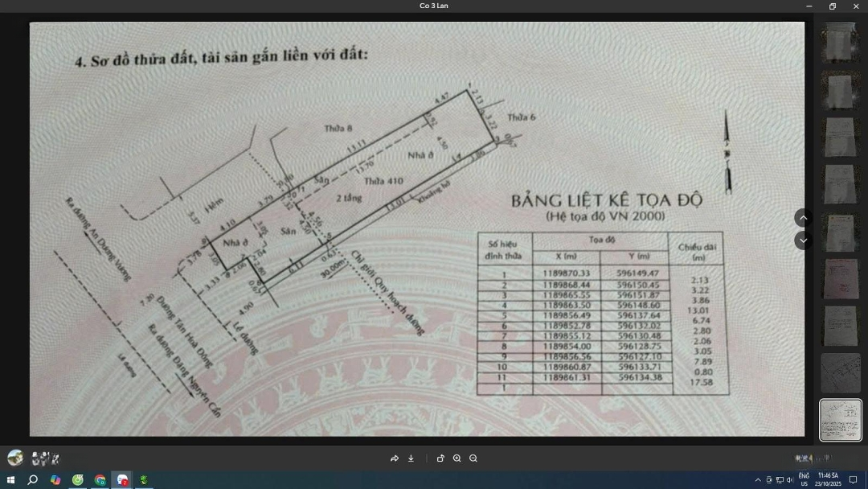Select the eighth dark thumbnail in sidebar
868x489 pixels.
pos(841,373)
